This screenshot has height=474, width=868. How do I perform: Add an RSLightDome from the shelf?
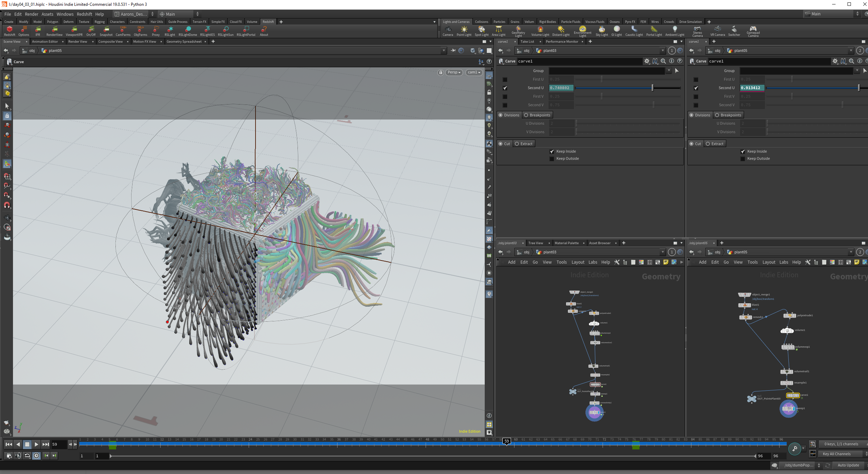(x=188, y=31)
